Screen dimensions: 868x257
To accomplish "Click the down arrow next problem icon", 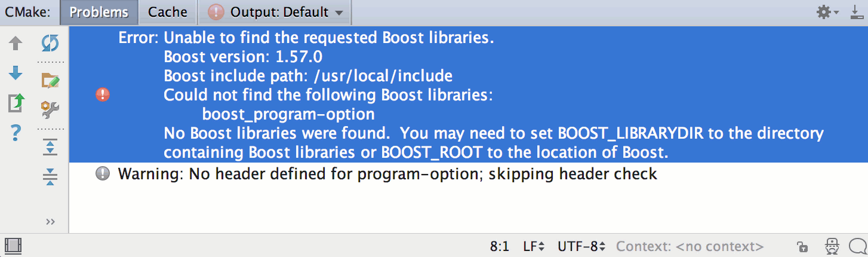I will pyautogui.click(x=16, y=73).
